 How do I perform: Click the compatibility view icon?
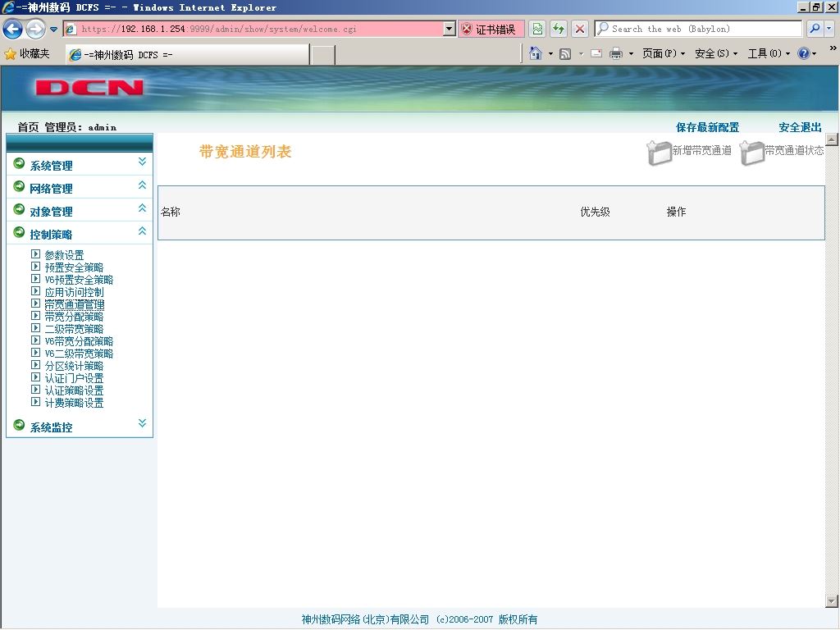[x=537, y=29]
